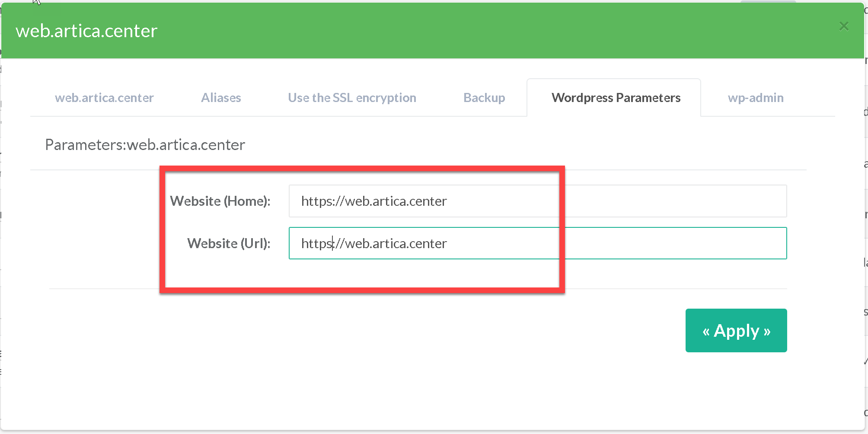Click the Website (Url) label
Screen dimensions: 868x434
pyautogui.click(x=229, y=243)
